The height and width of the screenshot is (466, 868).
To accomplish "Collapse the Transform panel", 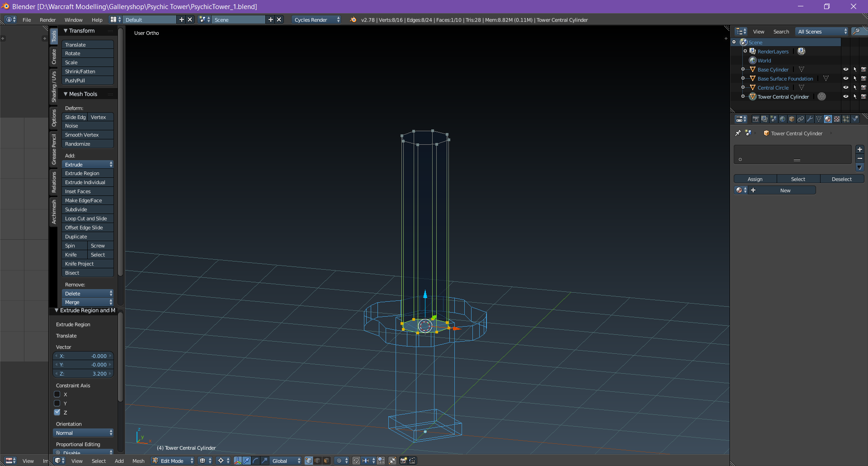I will [x=66, y=30].
